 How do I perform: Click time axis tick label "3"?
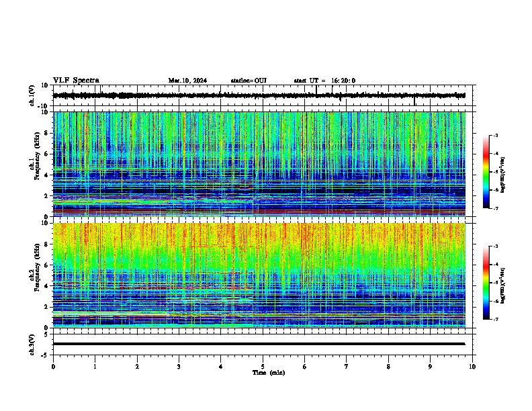pyautogui.click(x=179, y=367)
